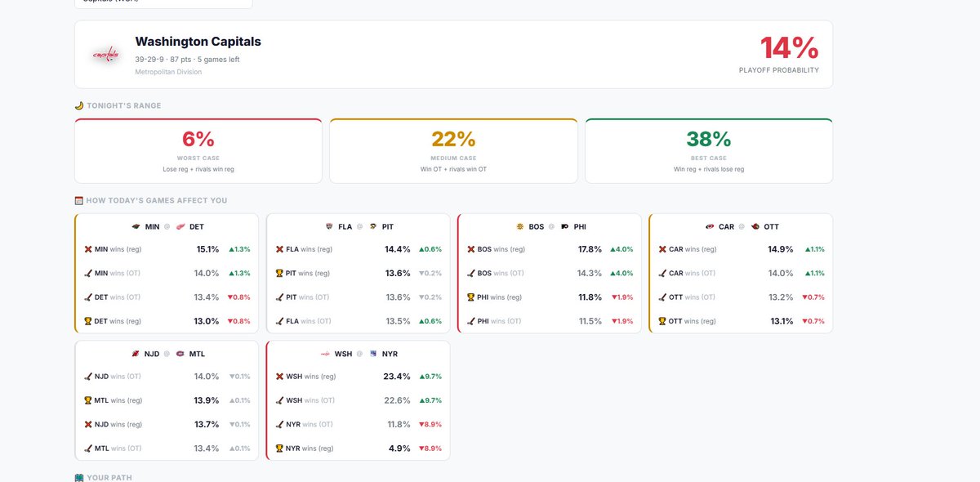Viewport: 980px width, 482px height.
Task: Click the trophy icon beside NYR wins (reg)
Action: 279,449
